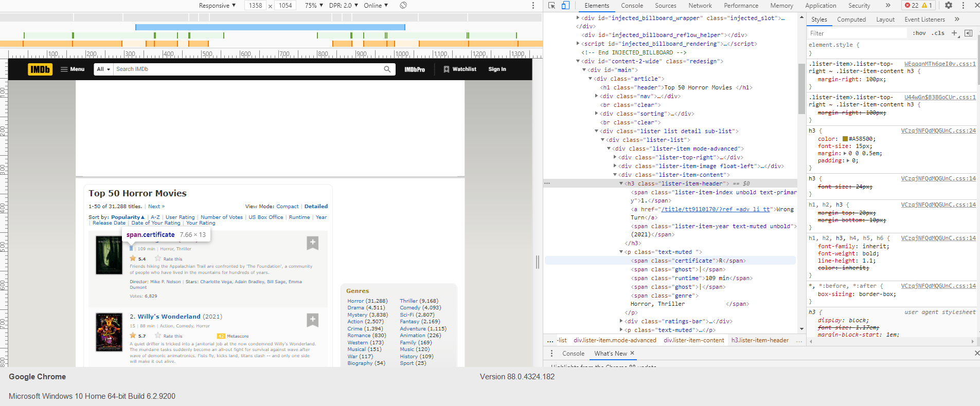Open the 75% zoom dropdown
This screenshot has height=406, width=980.
314,6
